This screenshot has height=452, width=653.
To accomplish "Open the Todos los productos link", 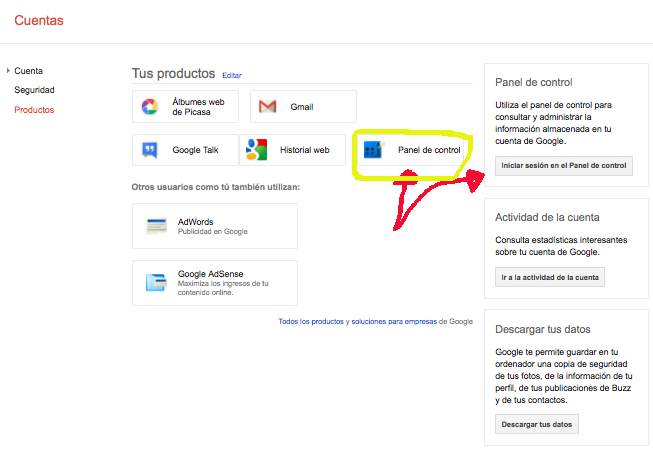I will 311,322.
